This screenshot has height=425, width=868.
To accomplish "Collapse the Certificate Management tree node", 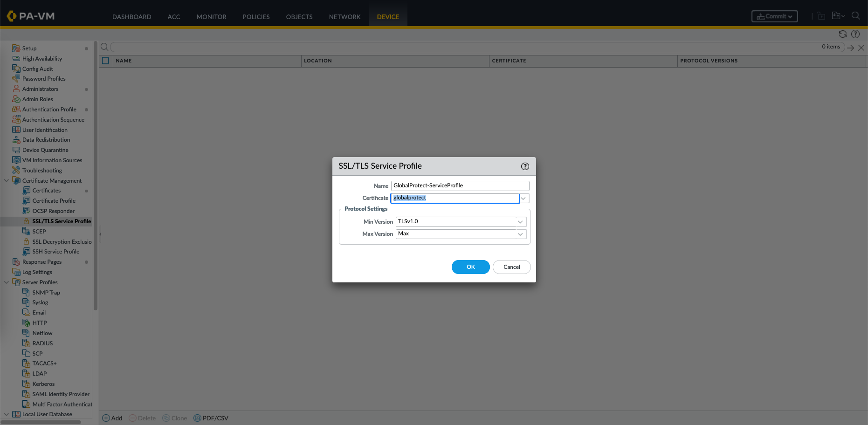I will [x=6, y=181].
